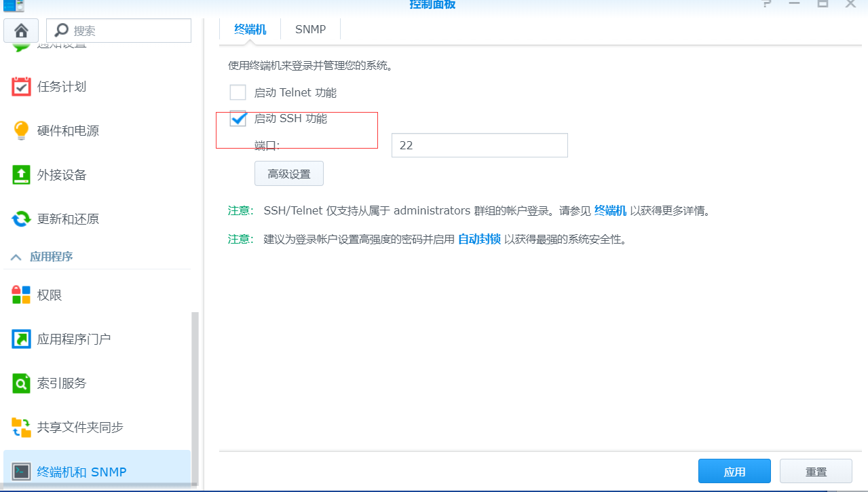Click the 端口 label

point(267,145)
